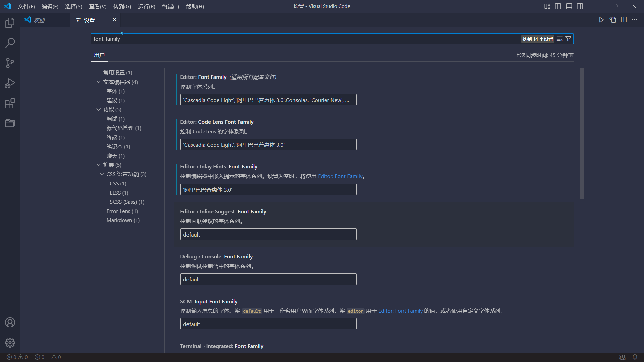Split the editor to the right
Screen dimensions: 644x362
coord(624,20)
